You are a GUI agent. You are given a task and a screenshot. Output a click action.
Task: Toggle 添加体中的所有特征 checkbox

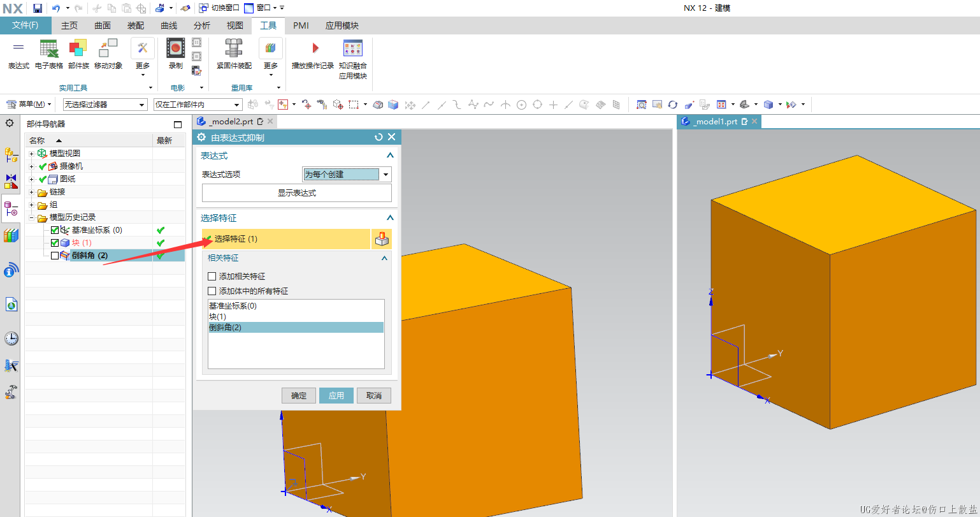point(212,291)
